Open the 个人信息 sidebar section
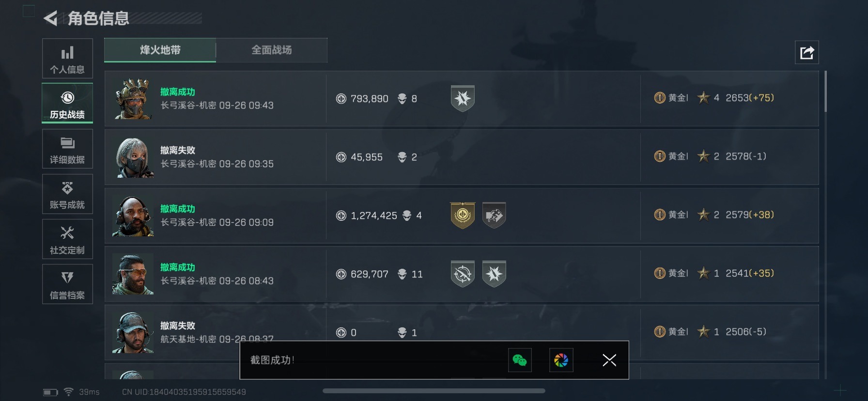The image size is (868, 401). [67, 59]
